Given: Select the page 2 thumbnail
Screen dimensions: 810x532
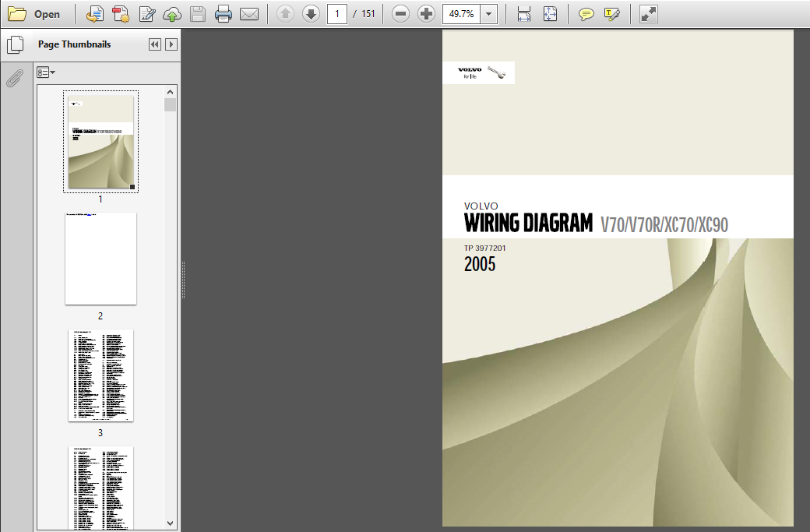Looking at the screenshot, I should [100, 259].
